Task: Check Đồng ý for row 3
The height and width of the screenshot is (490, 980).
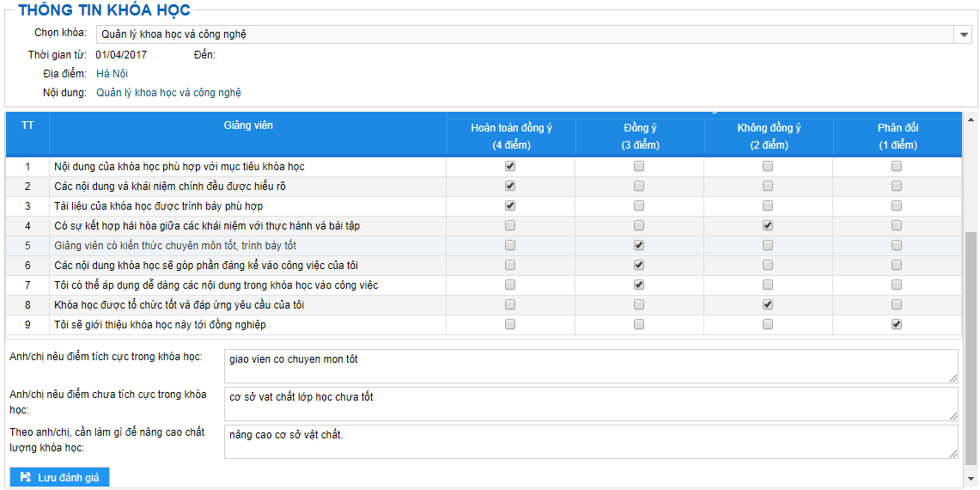Action: [639, 206]
